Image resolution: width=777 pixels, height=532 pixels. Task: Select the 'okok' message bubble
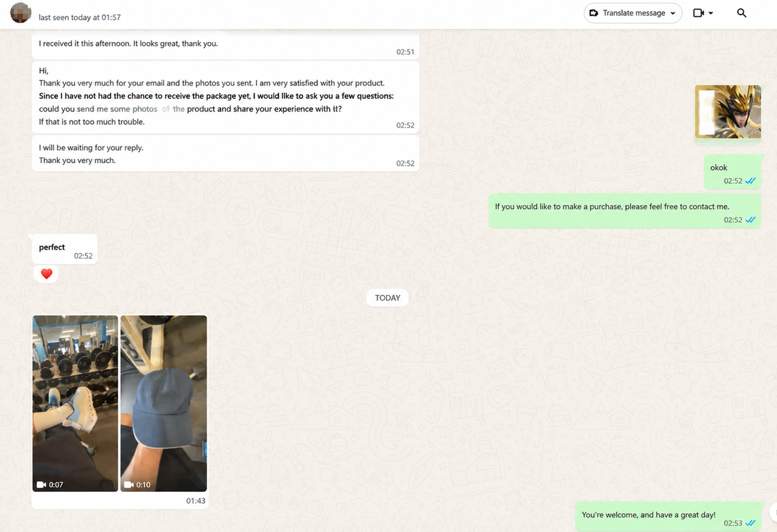[732, 172]
